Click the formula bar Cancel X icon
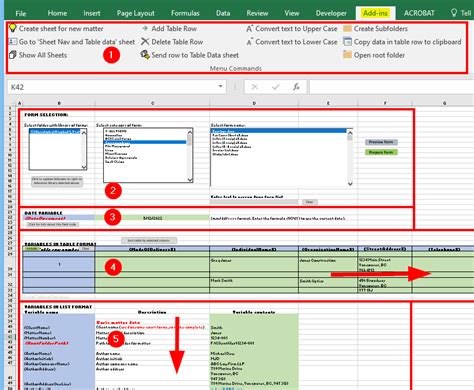The width and height of the screenshot is (474, 390). click(255, 87)
